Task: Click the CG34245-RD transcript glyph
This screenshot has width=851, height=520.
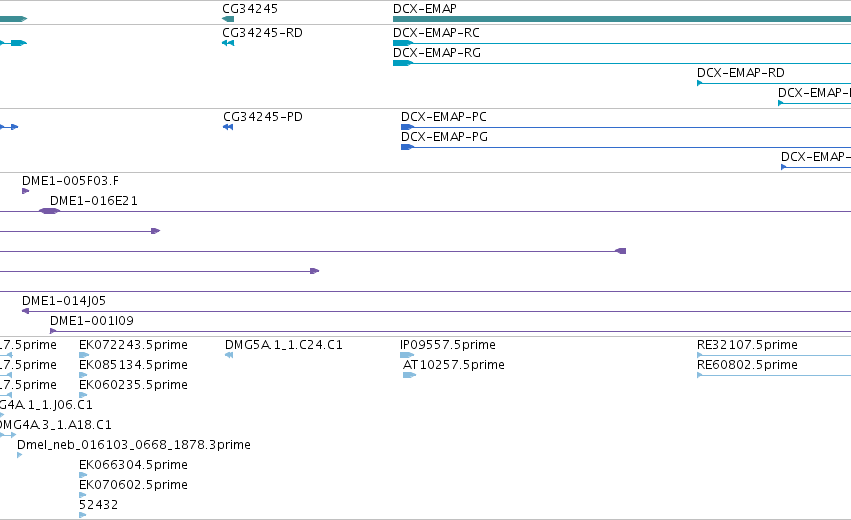Action: pos(228,43)
